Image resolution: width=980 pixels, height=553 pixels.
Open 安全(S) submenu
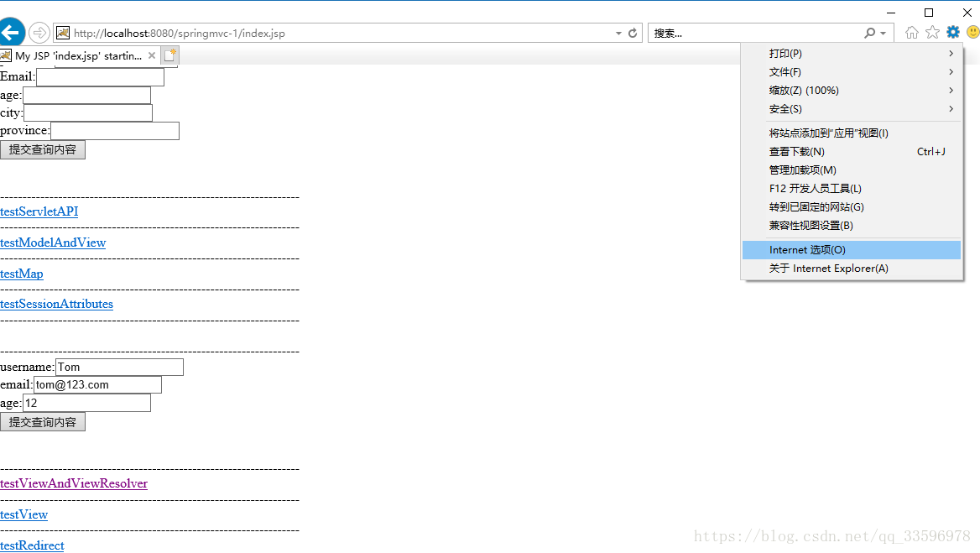tap(852, 109)
